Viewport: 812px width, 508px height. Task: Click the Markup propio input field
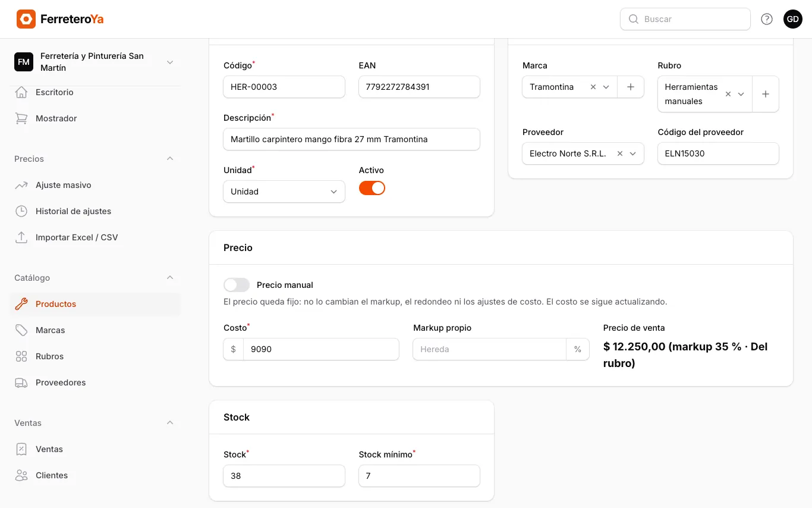tap(489, 349)
